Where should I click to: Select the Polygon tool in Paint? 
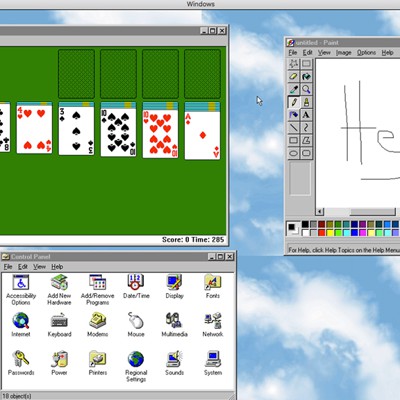(x=306, y=140)
